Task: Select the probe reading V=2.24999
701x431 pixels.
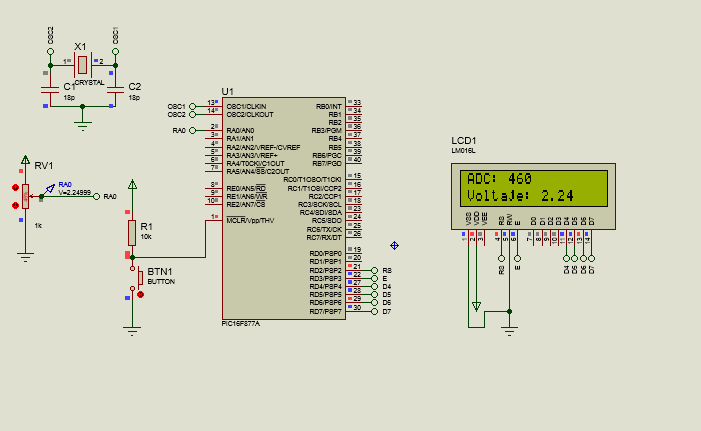Action: 74,193
